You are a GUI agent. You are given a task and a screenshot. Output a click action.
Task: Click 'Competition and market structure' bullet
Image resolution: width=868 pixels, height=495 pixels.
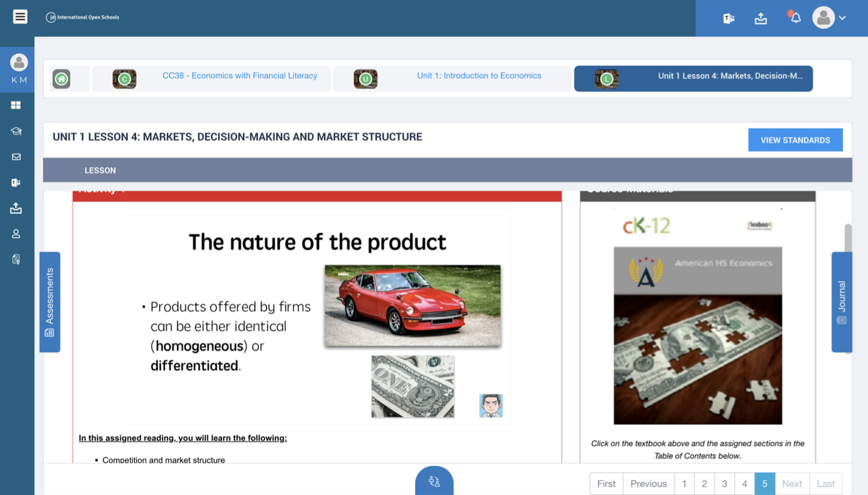(164, 460)
